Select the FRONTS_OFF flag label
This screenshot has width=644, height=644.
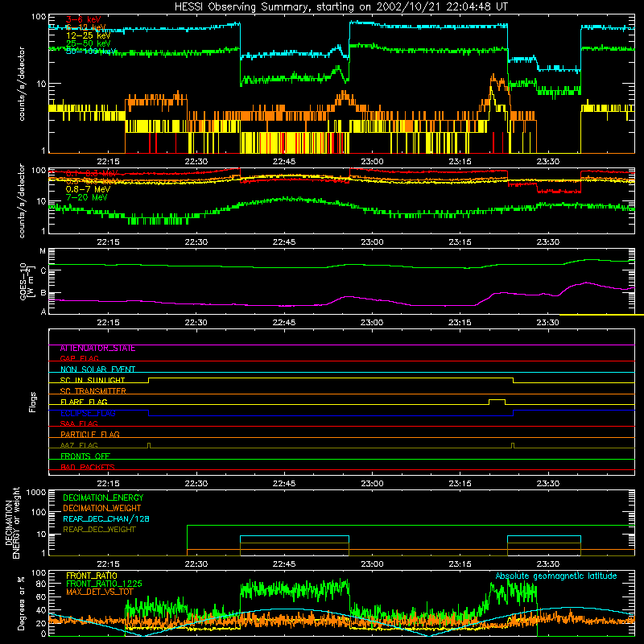85,456
